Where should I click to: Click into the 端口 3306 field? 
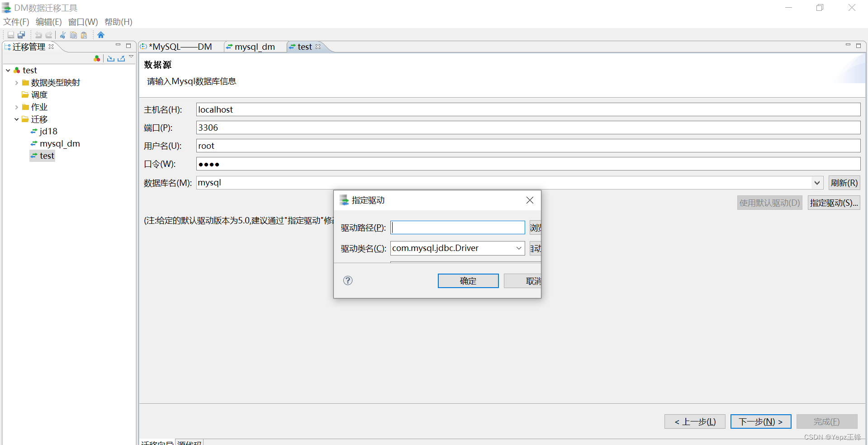click(528, 128)
